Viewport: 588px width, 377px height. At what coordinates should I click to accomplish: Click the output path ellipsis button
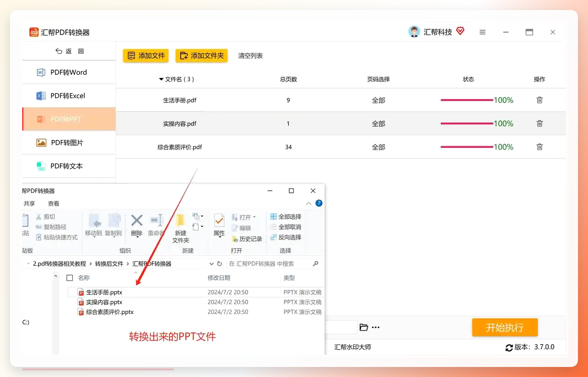(x=376, y=327)
